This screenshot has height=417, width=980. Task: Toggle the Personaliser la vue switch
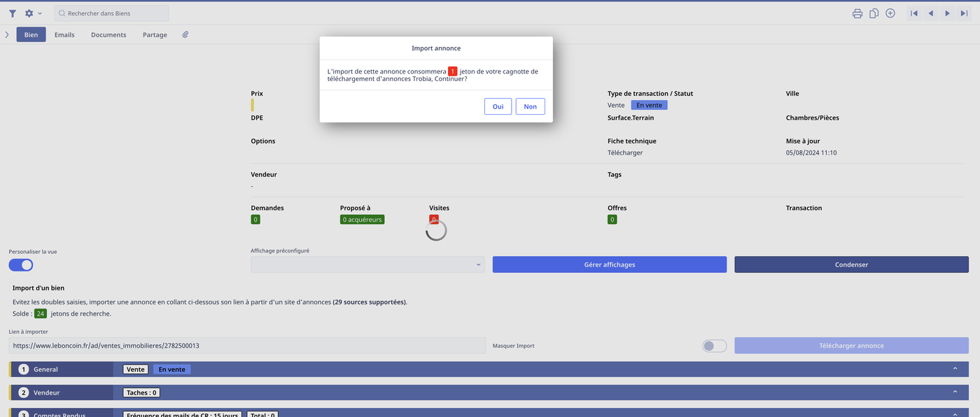pyautogui.click(x=21, y=265)
